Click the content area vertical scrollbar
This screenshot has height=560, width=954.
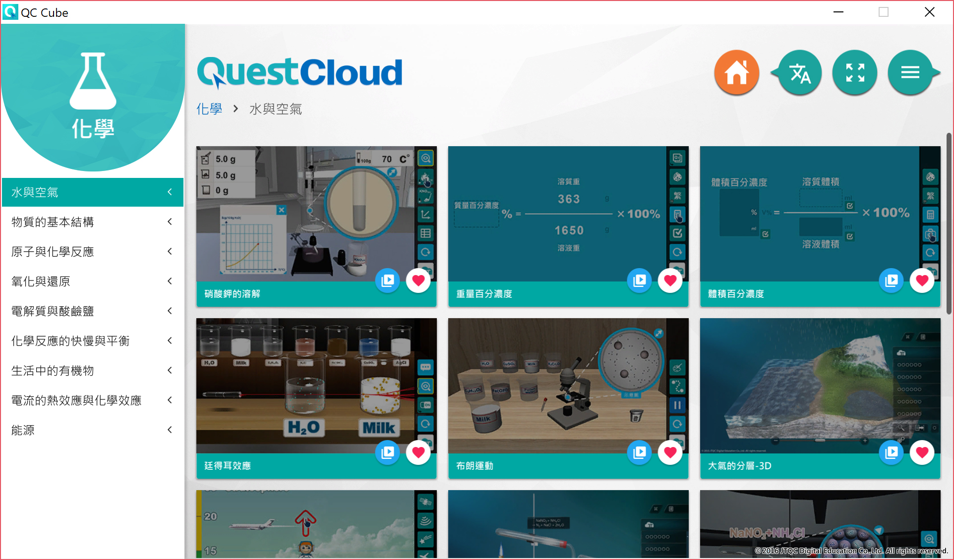(x=949, y=223)
